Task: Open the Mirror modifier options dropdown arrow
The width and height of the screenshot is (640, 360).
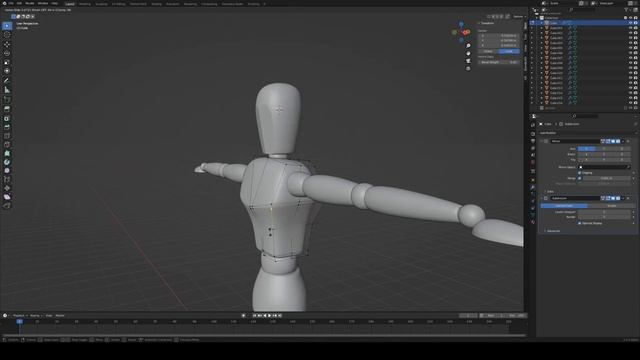Action: click(623, 141)
